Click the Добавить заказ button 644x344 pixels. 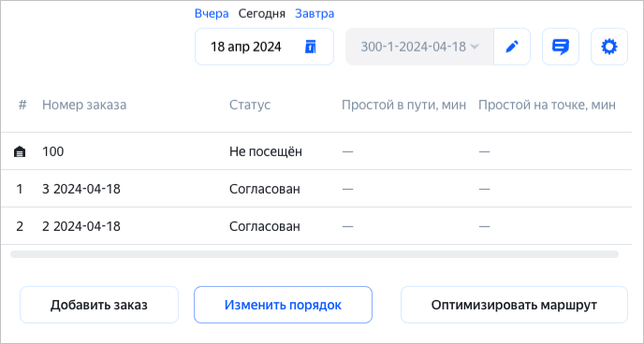click(x=99, y=305)
